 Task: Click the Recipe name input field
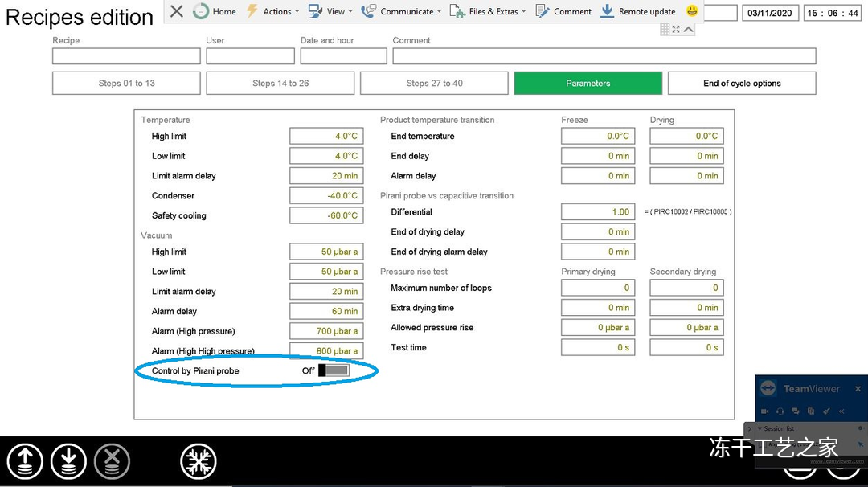point(126,56)
